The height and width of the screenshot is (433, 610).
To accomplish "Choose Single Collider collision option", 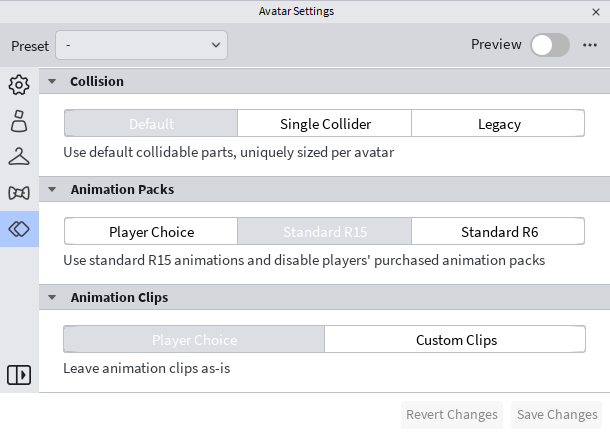I will pos(324,124).
